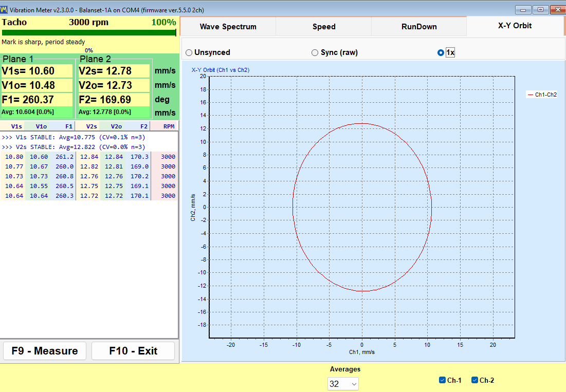Click the Ch1, mm/s axis label
566x392 pixels.
click(x=362, y=352)
